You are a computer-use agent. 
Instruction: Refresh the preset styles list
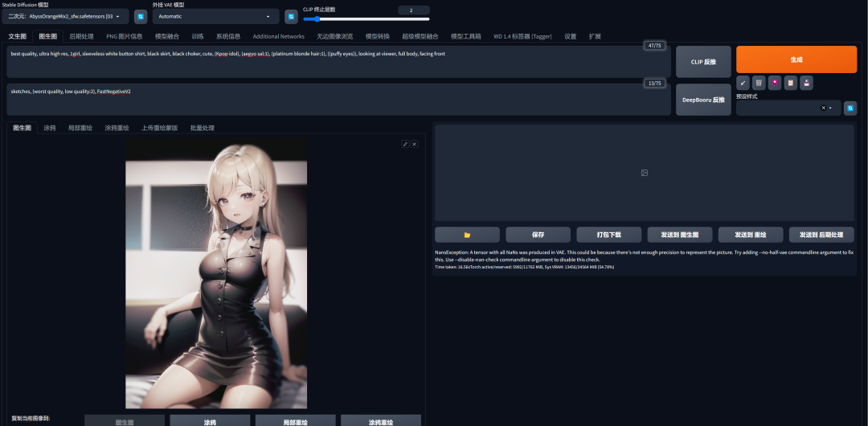click(850, 108)
